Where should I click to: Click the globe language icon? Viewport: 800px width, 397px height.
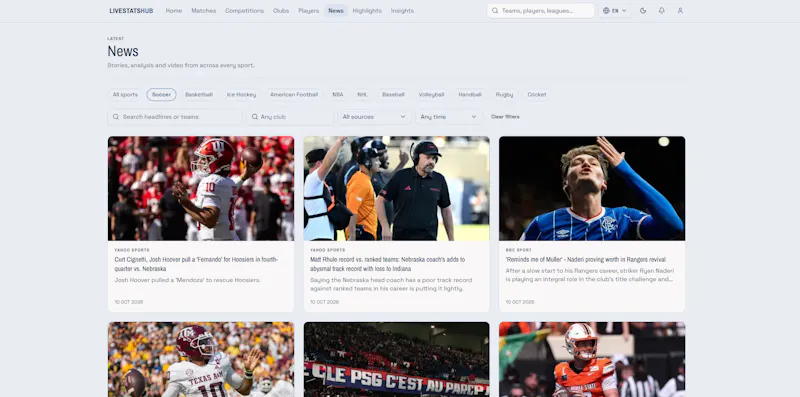606,11
